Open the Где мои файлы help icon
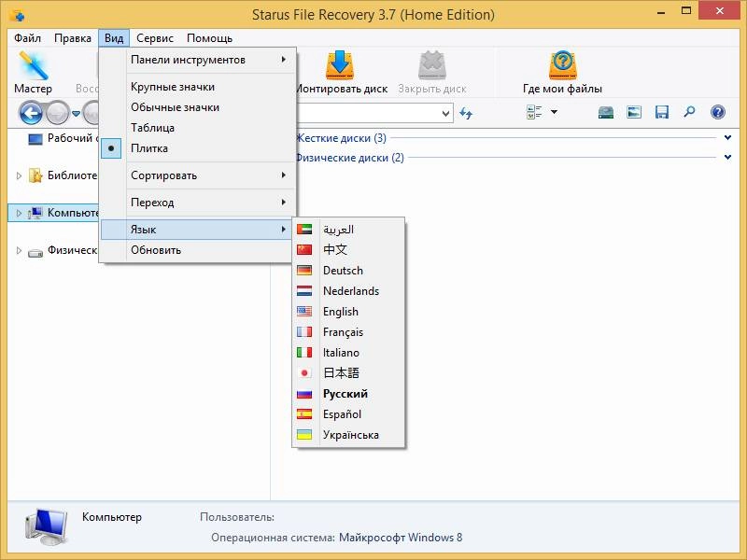 tap(563, 64)
